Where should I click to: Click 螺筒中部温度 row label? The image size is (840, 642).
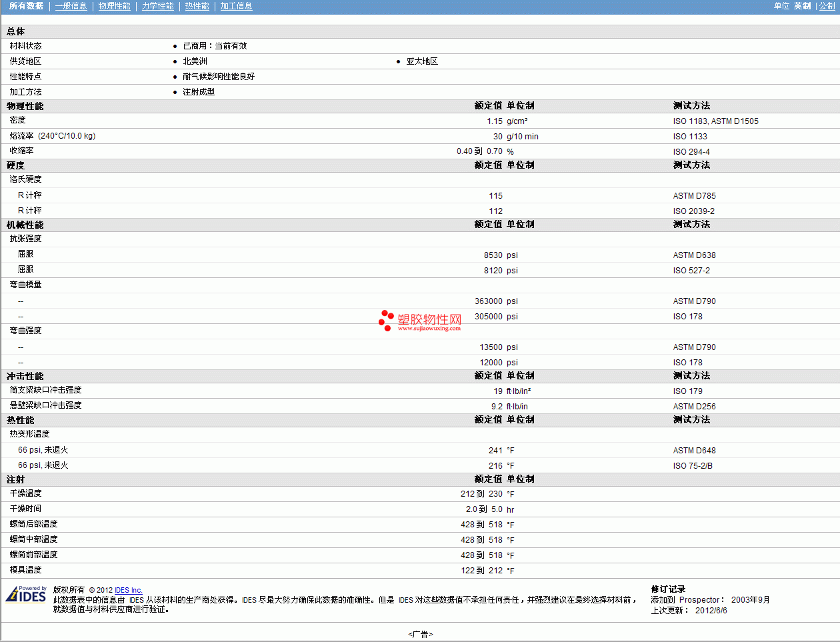[33, 539]
